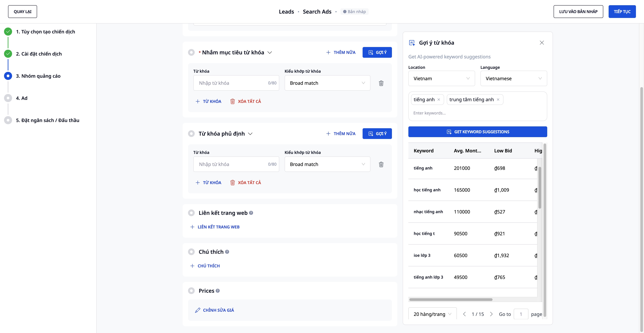Screen dimensions: 644x333
Task: Delete the negative keyword row with trash icon
Action: point(381,164)
